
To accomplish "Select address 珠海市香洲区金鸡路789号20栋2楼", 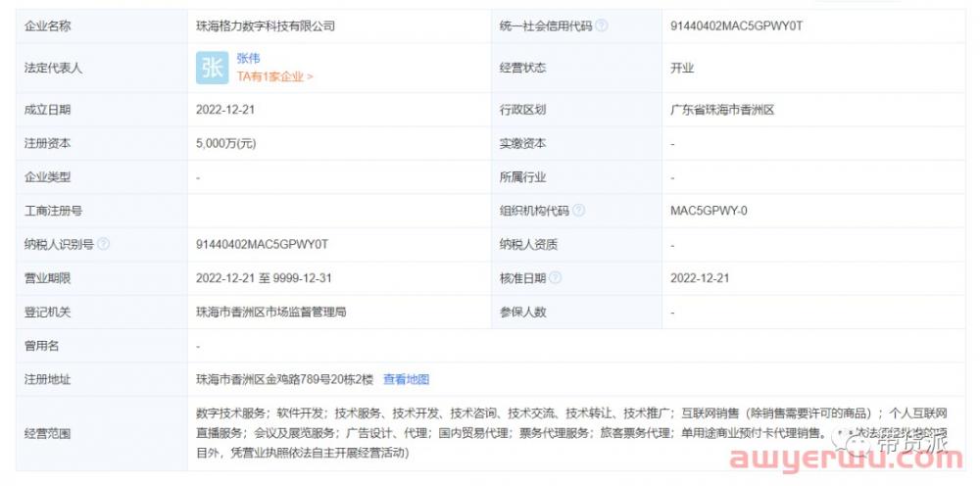I will tap(284, 379).
